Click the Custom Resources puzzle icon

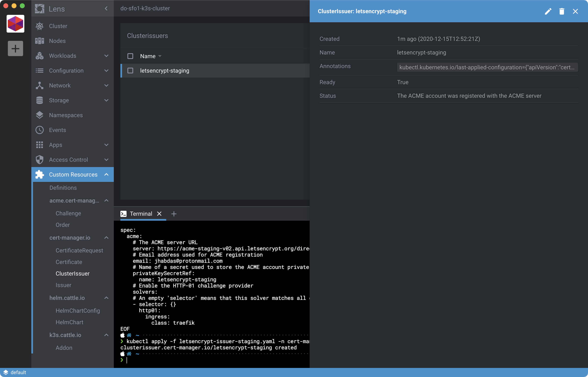pos(40,174)
